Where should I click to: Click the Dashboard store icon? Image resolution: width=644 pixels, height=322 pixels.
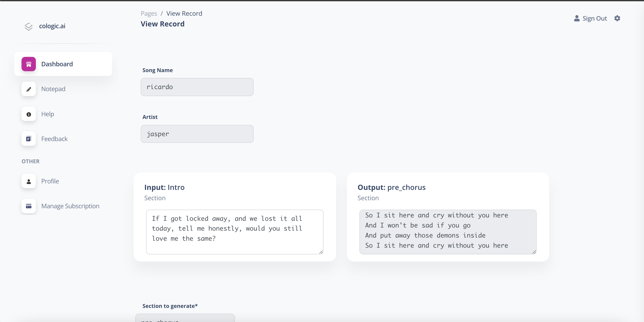click(x=28, y=64)
